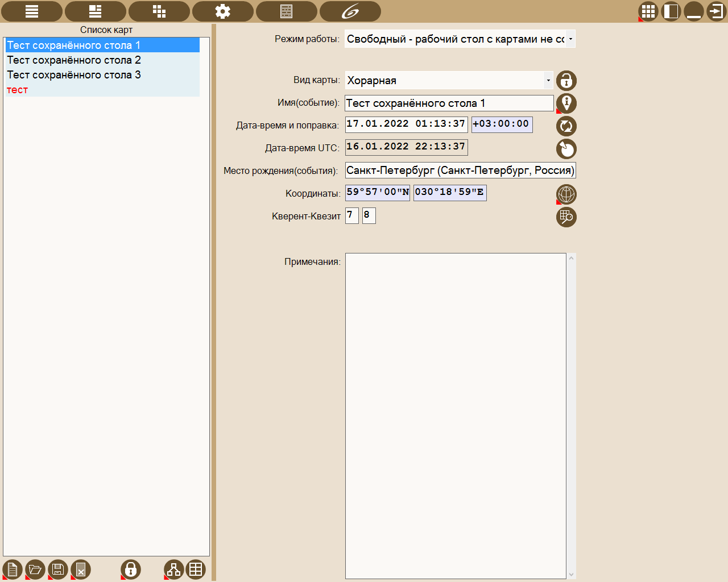Screen dimensions: 728x582
Task: Click the Примечания scrollbar down arrow
Action: pos(572,574)
